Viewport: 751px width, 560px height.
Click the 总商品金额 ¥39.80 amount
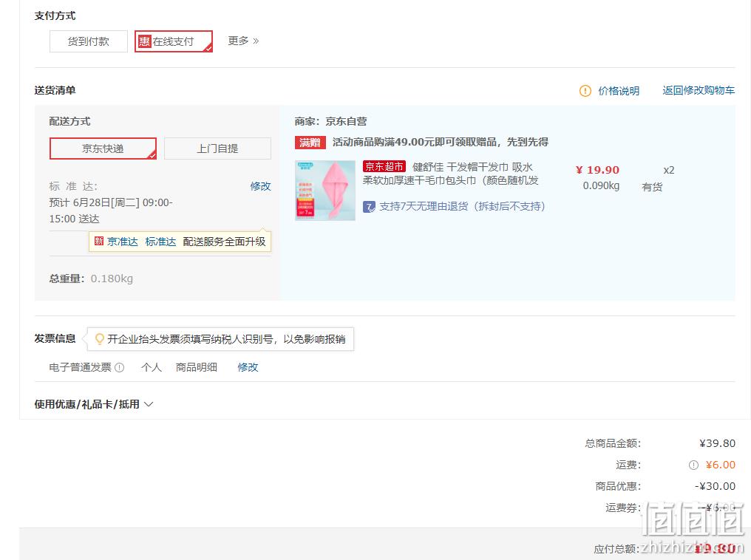point(717,443)
